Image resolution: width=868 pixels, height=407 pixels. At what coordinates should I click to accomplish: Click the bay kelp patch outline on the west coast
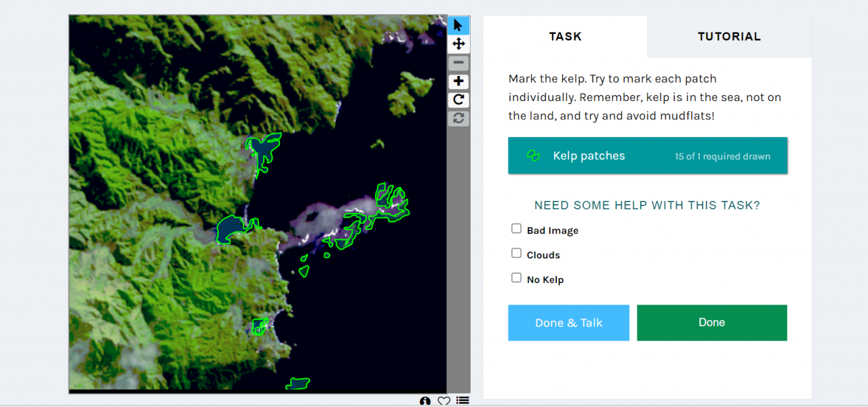point(233,229)
